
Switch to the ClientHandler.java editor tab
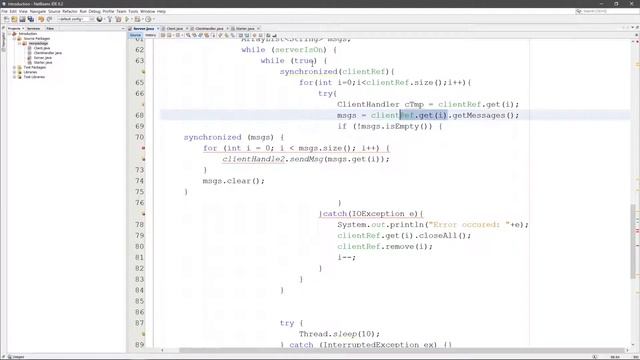(x=209, y=29)
